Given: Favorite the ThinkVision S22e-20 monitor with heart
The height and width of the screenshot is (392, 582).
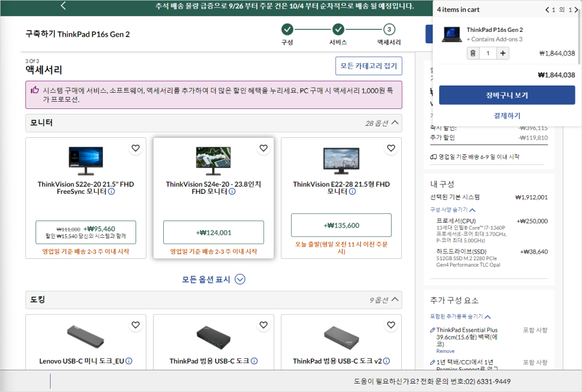Looking at the screenshot, I should coord(136,148).
